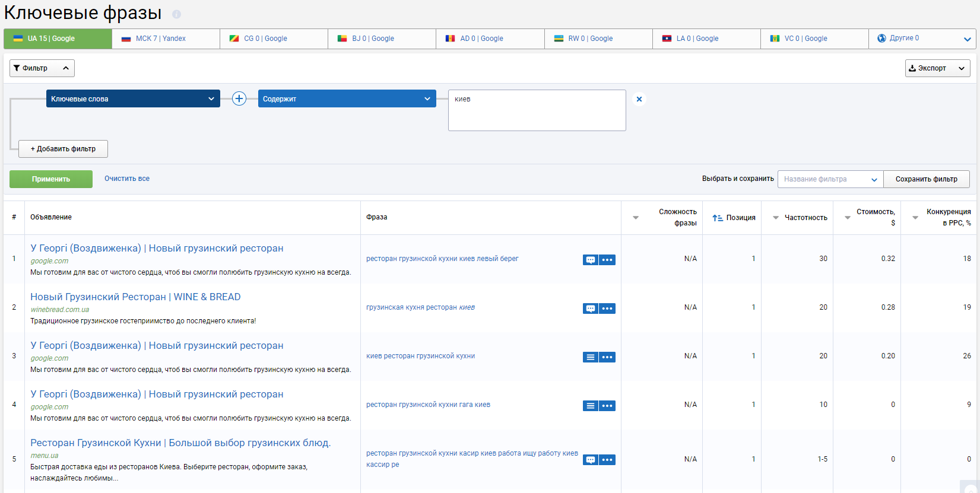Screen dimensions: 980x493
Task: Open Ключевые слова filter field dropdown
Action: point(133,98)
